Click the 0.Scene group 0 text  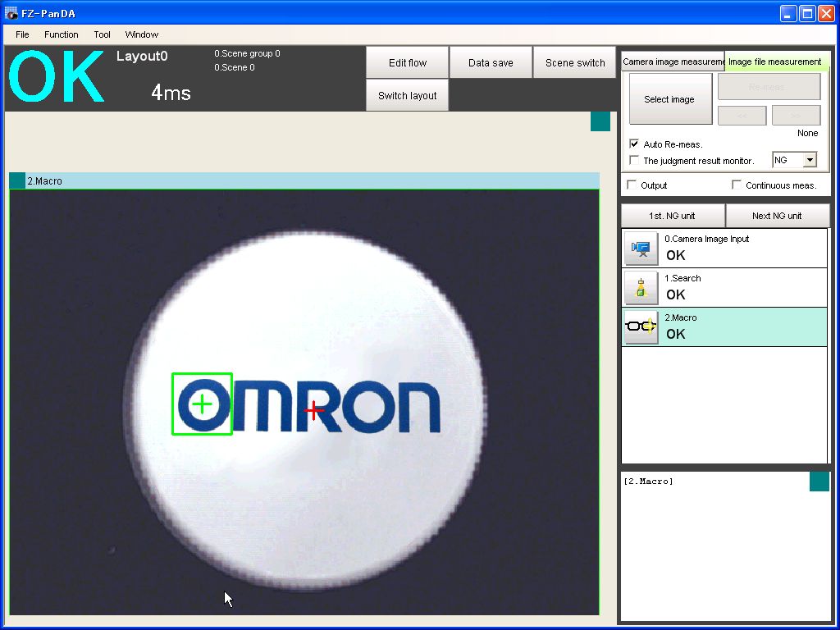point(247,53)
